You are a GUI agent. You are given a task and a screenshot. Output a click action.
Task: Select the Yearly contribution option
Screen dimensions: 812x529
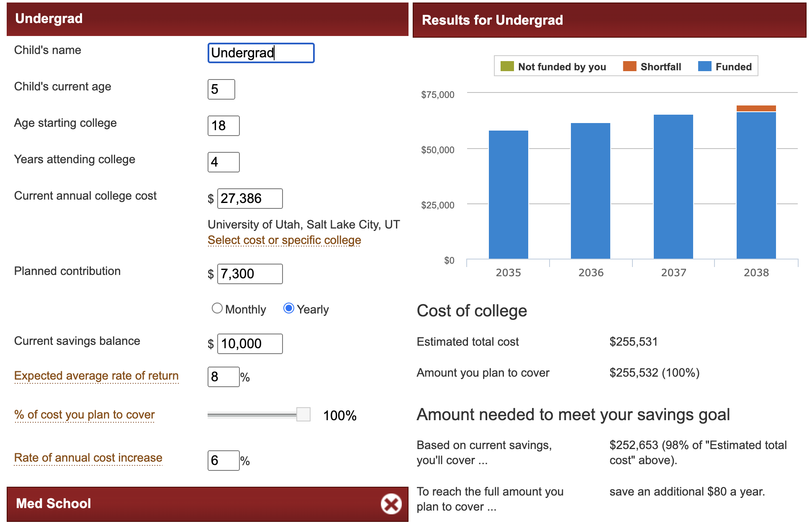click(x=289, y=308)
